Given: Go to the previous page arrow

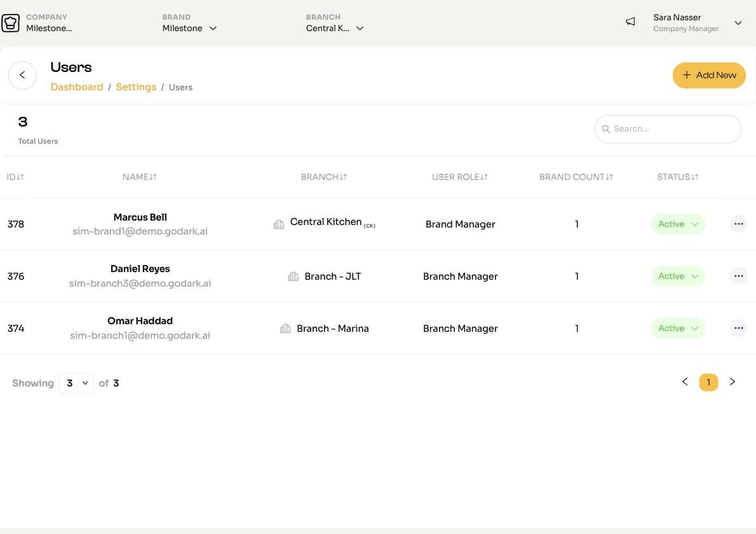Looking at the screenshot, I should pyautogui.click(x=685, y=381).
